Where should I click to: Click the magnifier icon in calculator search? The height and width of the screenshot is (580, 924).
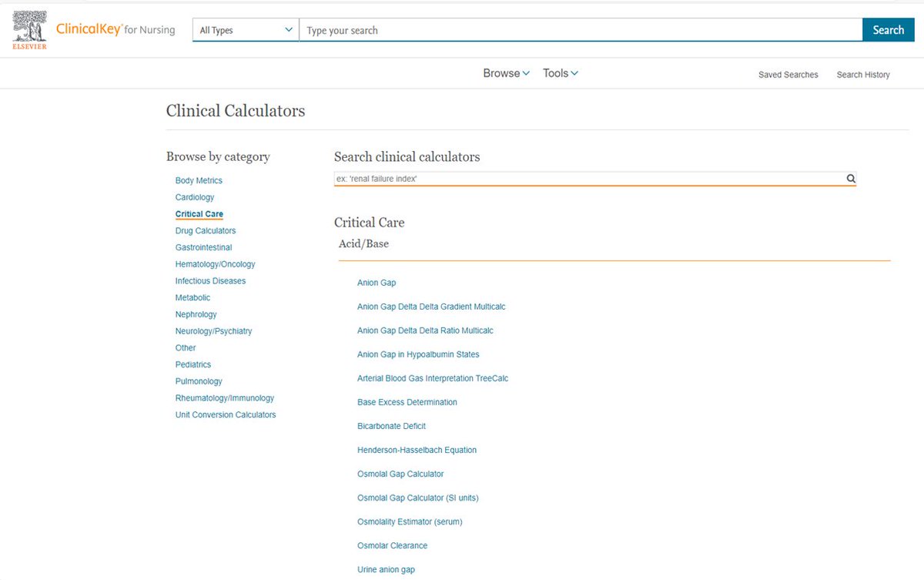click(850, 178)
